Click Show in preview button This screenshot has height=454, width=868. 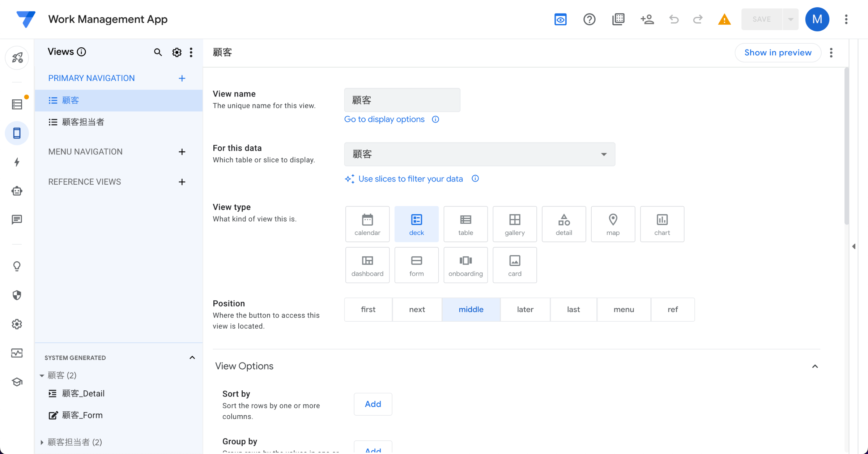[x=778, y=53]
